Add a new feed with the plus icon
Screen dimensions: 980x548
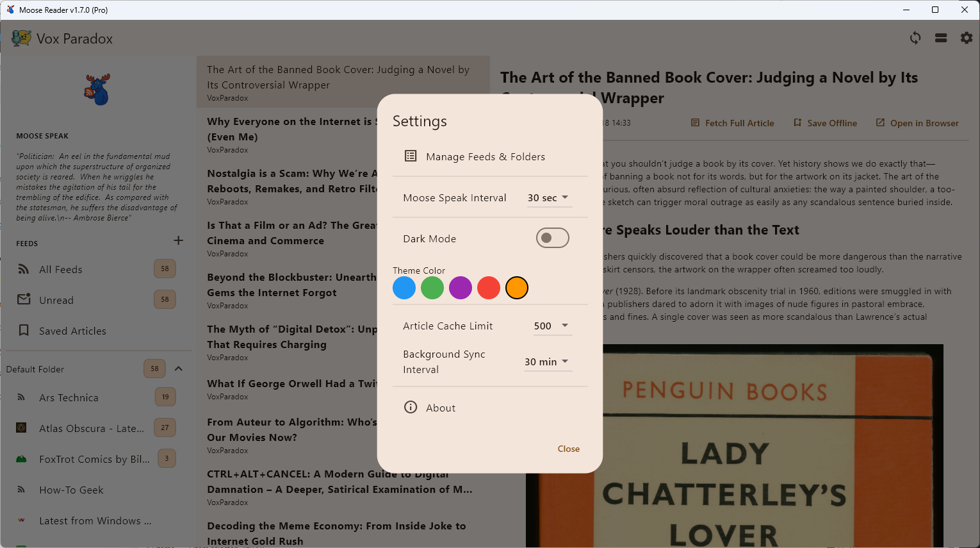tap(178, 240)
